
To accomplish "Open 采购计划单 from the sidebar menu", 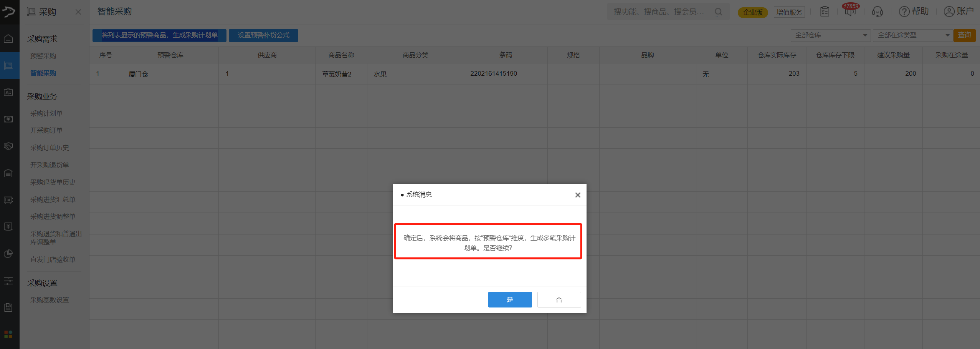I will click(x=46, y=113).
